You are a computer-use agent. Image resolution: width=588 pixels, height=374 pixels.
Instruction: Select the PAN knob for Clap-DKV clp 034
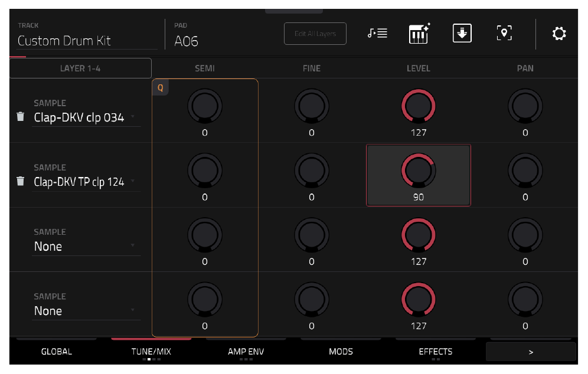[x=525, y=106]
